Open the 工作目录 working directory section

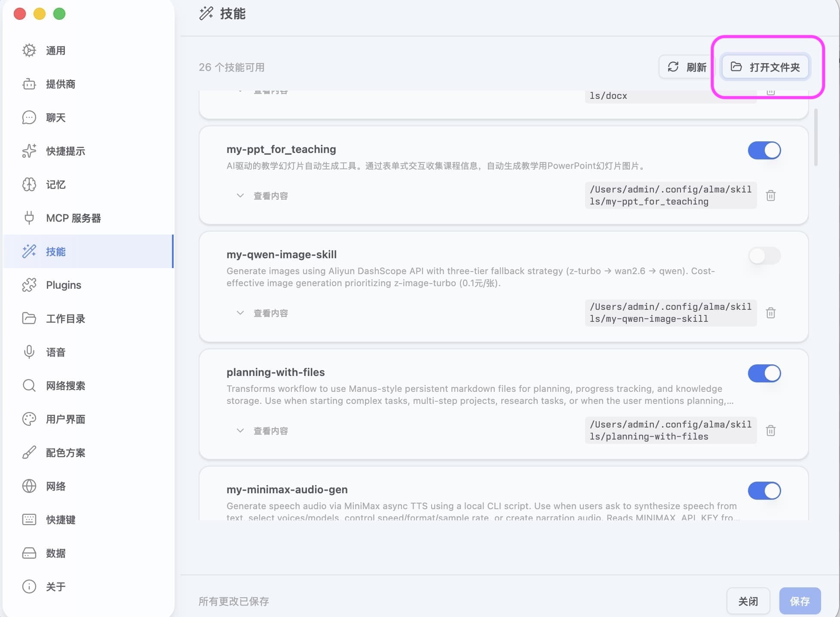(x=65, y=318)
